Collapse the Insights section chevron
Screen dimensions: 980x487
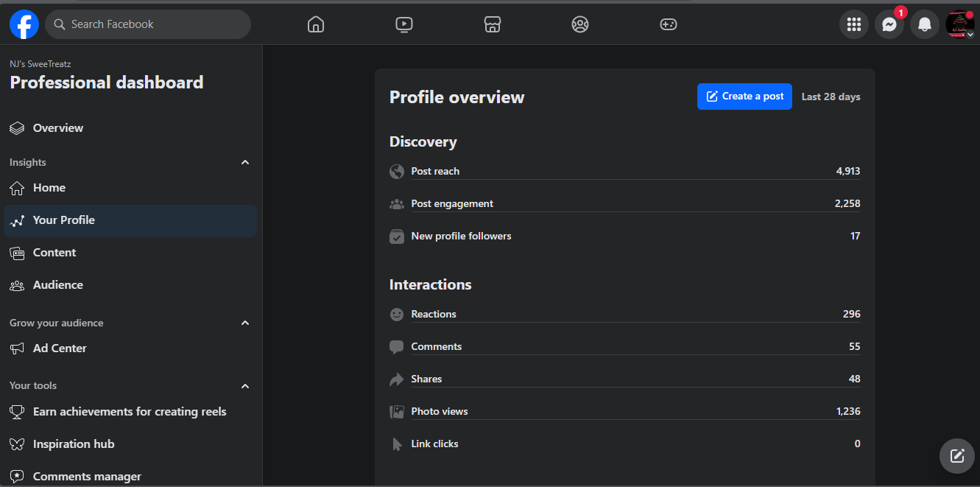(245, 162)
